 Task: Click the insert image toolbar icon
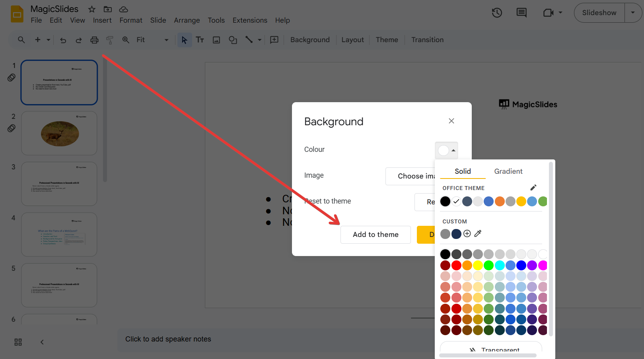(216, 40)
